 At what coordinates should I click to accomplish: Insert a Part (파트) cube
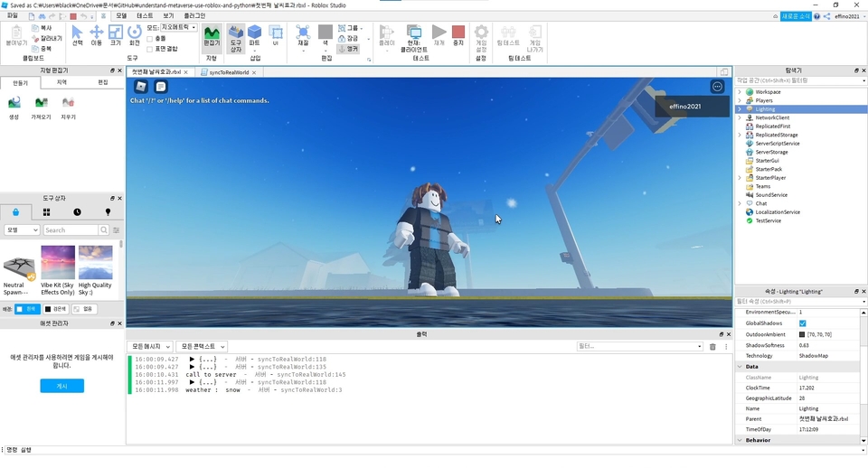pyautogui.click(x=255, y=36)
